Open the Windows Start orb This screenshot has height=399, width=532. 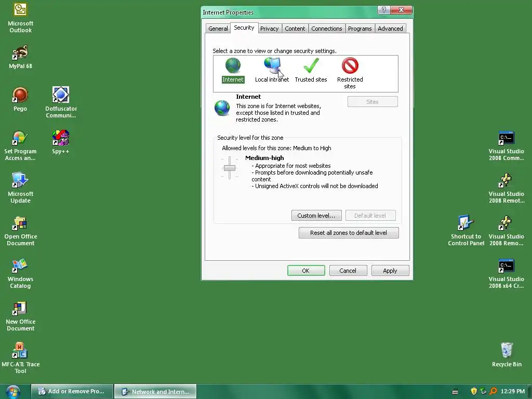click(x=13, y=392)
